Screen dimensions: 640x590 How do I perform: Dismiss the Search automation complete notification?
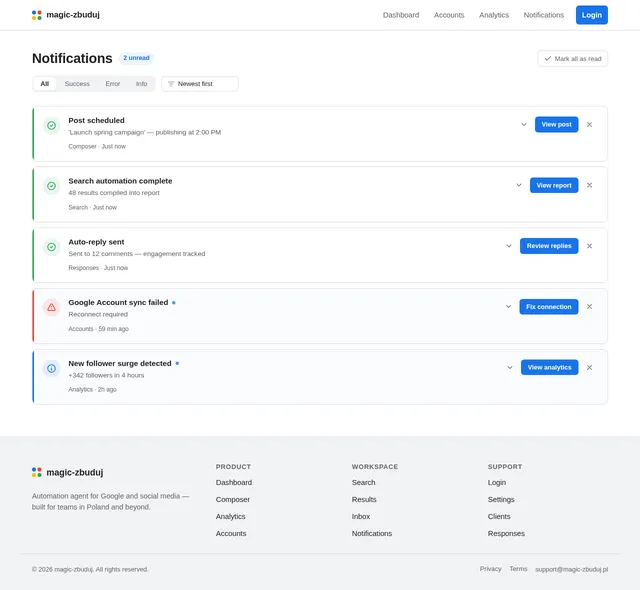click(x=589, y=185)
